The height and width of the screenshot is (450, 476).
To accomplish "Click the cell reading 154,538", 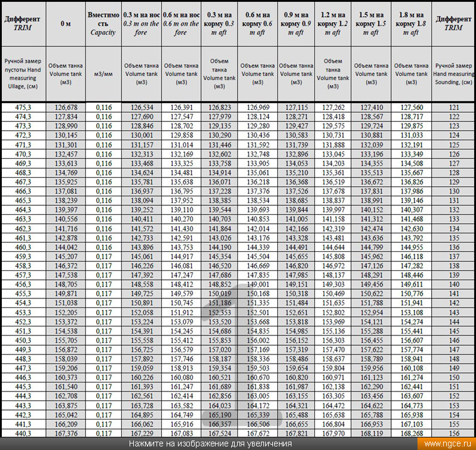I will pyautogui.click(x=66, y=331).
